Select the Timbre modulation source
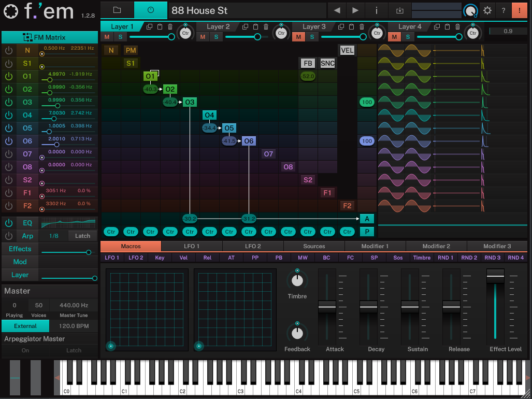532x399 pixels. (x=422, y=257)
